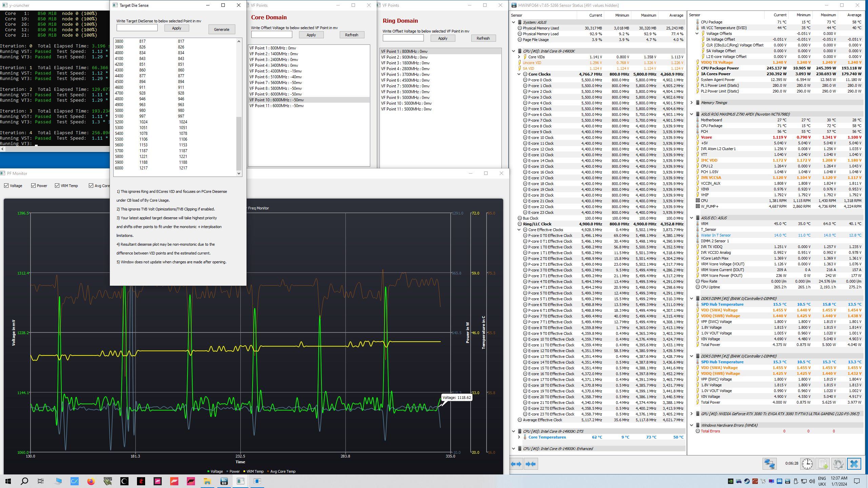The image size is (868, 488).
Task: Open Windows Start menu
Action: click(x=8, y=481)
